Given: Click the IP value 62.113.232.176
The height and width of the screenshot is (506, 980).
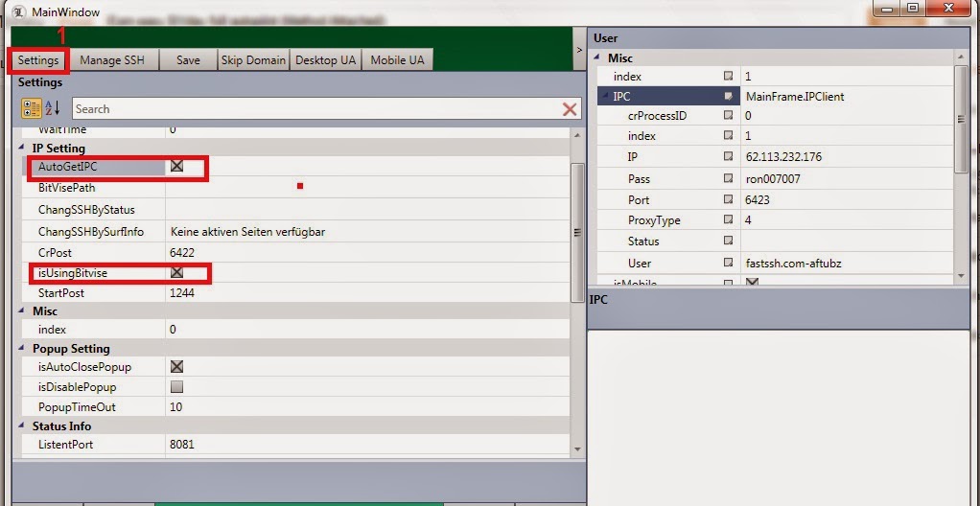Looking at the screenshot, I should point(783,157).
